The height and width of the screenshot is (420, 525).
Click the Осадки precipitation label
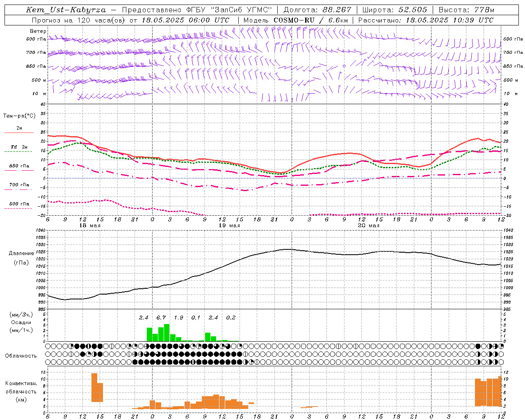coord(21,322)
